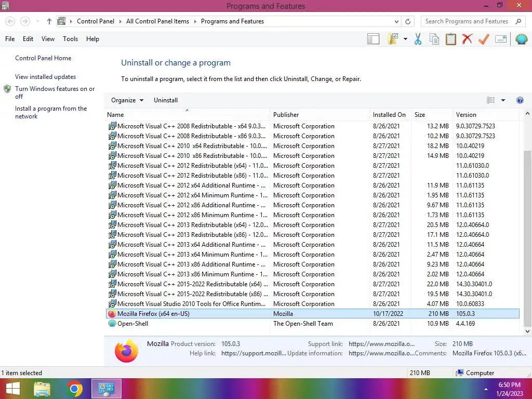Sort by the Installed On column header
Image resolution: width=532 pixels, height=399 pixels.
coord(390,115)
